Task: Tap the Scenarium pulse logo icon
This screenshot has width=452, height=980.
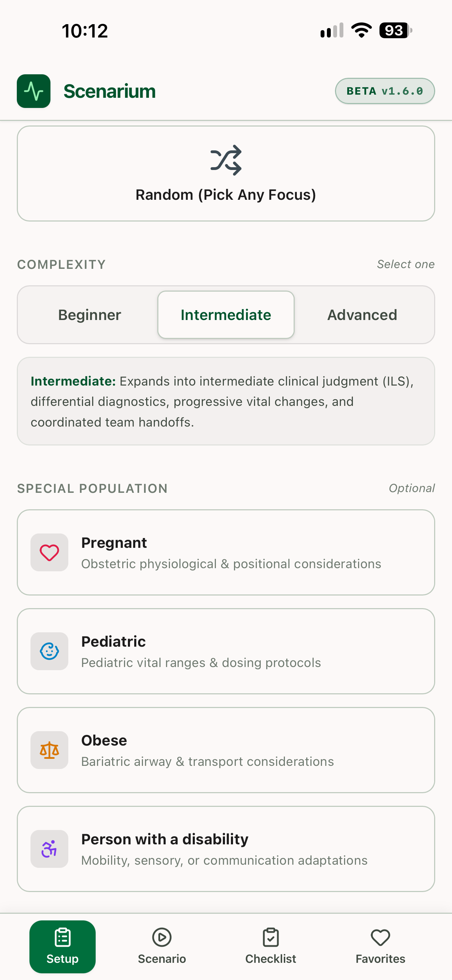Action: tap(34, 91)
